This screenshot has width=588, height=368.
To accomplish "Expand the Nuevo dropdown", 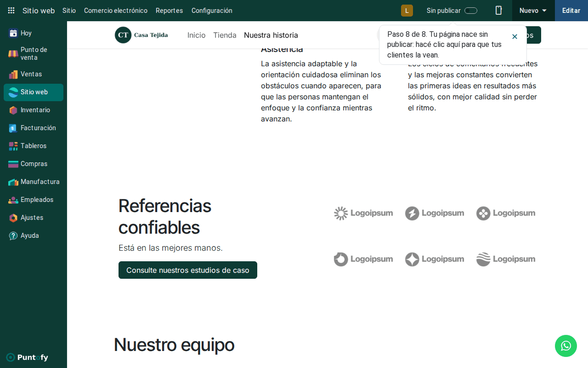I will pyautogui.click(x=533, y=11).
